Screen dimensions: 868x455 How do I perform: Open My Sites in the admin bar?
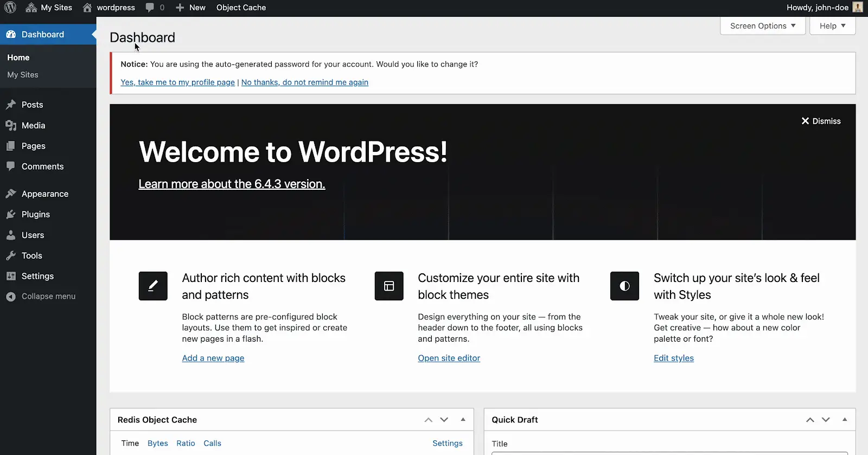(x=49, y=8)
